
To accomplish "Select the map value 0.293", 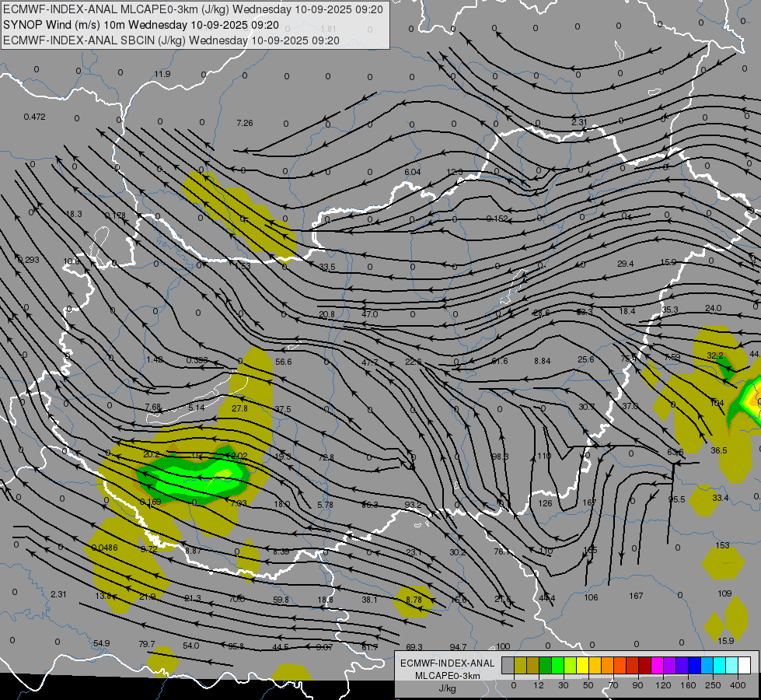I will pyautogui.click(x=28, y=260).
